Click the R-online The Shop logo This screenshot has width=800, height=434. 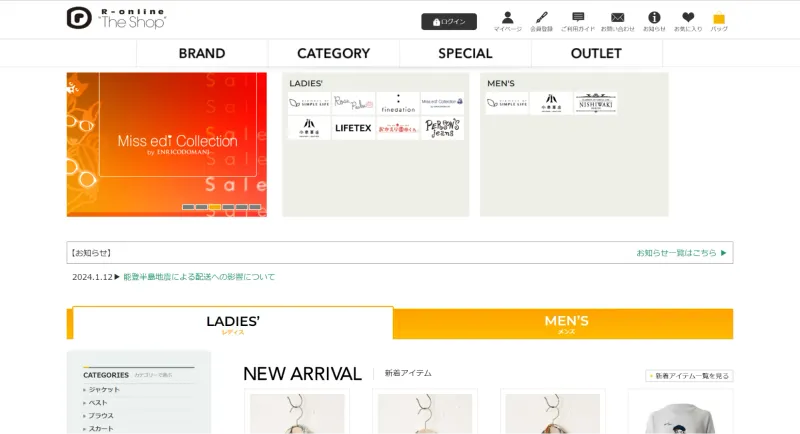pos(116,18)
